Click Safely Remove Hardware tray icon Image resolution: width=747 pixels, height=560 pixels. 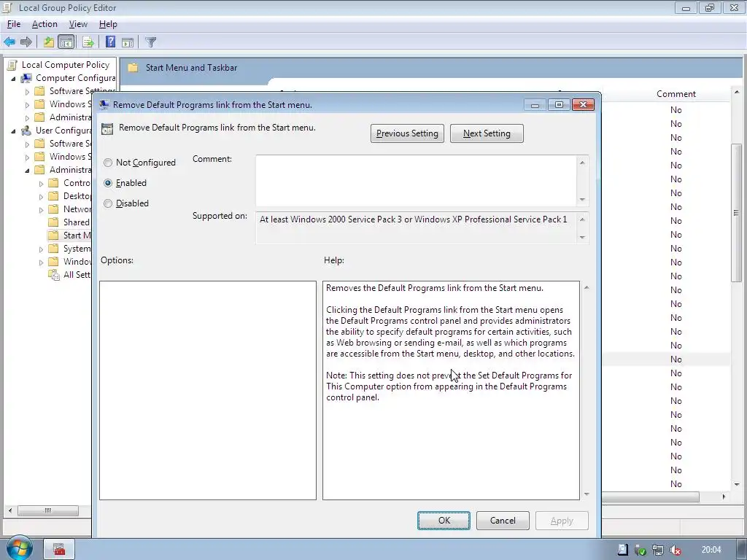640,550
